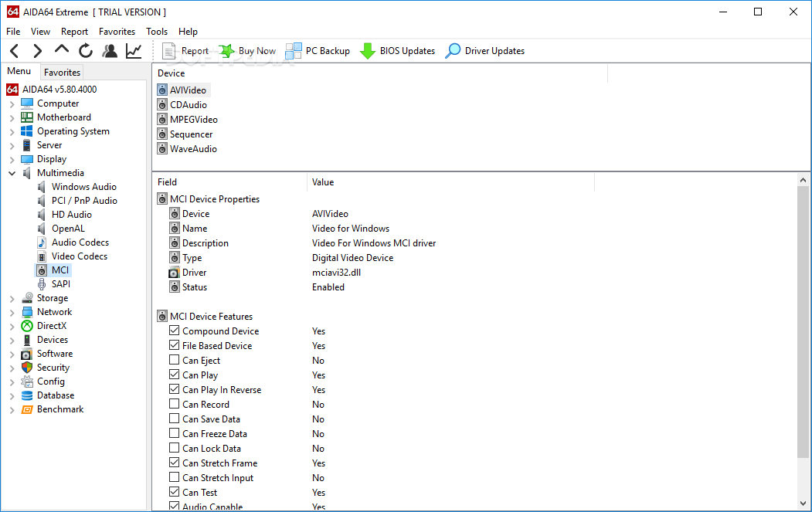The width and height of the screenshot is (812, 512).
Task: Open the View menu
Action: pyautogui.click(x=40, y=32)
